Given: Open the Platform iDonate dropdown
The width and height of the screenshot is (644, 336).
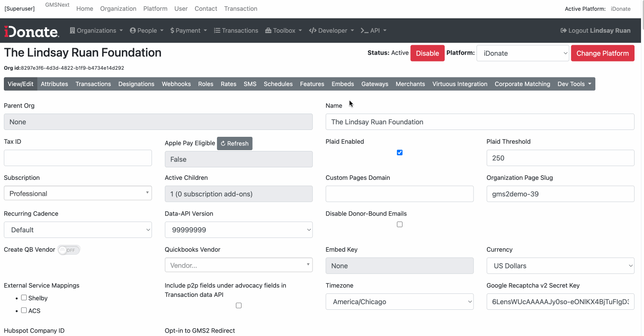Looking at the screenshot, I should click(x=523, y=53).
